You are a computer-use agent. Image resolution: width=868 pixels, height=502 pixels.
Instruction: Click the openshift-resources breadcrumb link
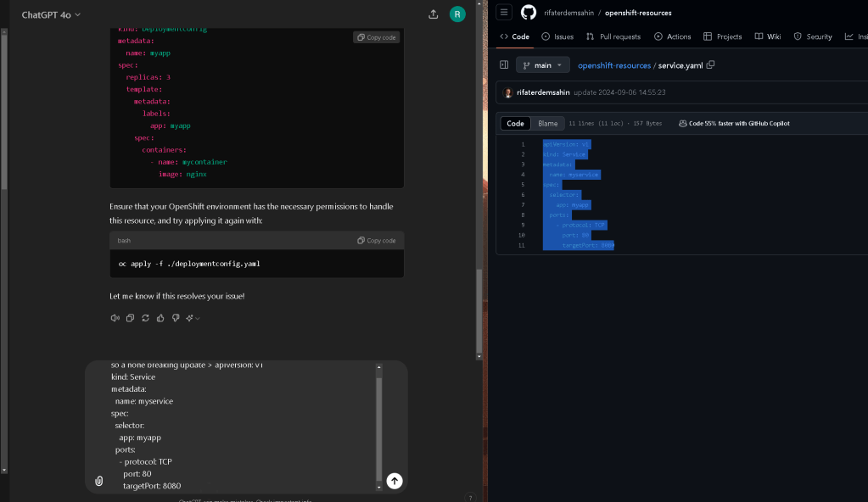click(614, 65)
